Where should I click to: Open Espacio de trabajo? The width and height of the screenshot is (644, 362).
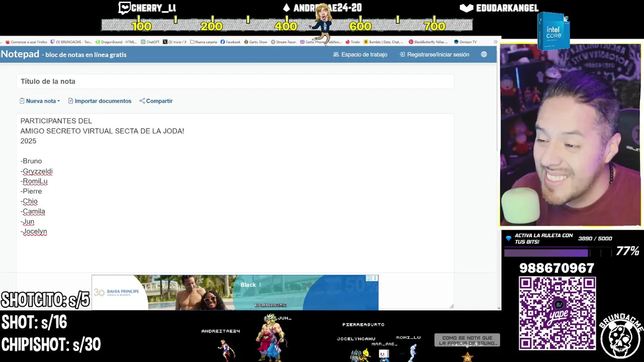tap(360, 54)
